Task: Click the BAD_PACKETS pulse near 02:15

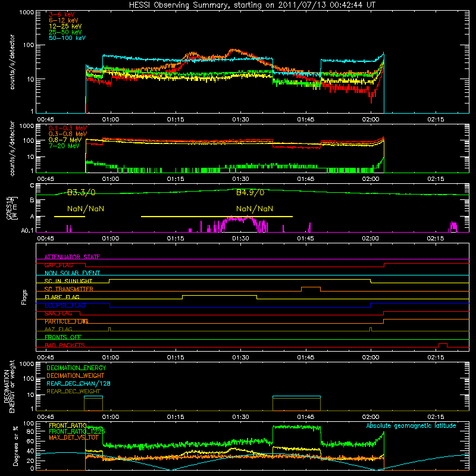Action: tap(443, 345)
